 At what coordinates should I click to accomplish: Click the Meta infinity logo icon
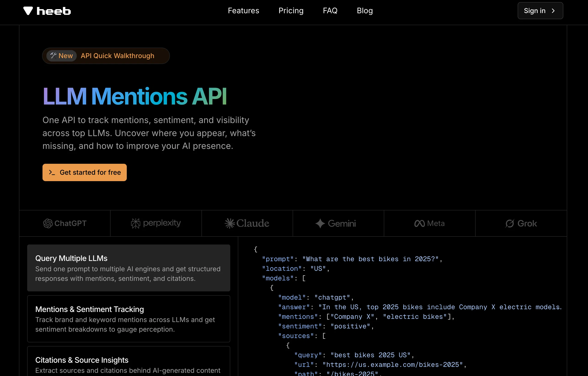[x=419, y=223]
